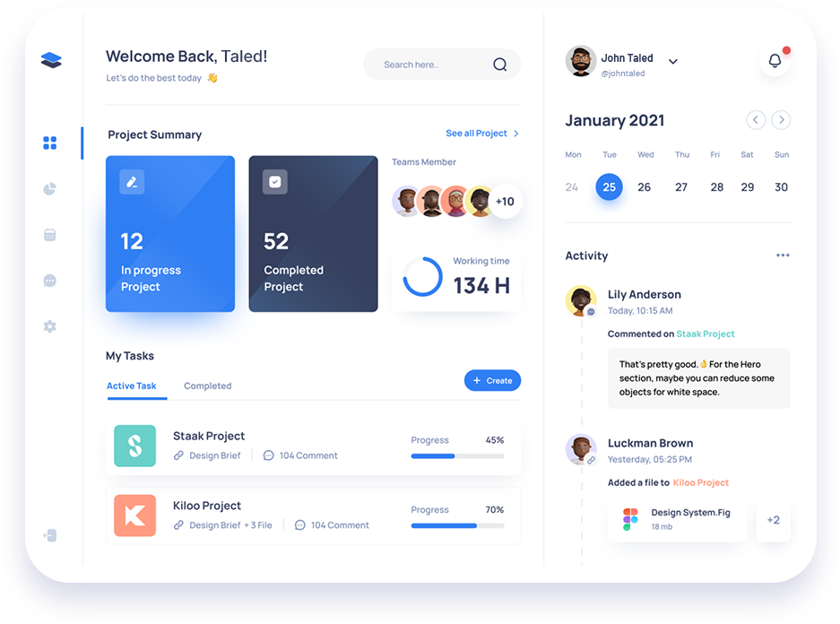Follow the See all Project link

482,134
